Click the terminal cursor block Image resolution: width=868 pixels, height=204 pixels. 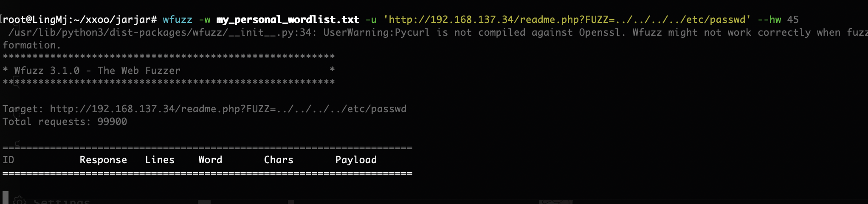coord(6,198)
